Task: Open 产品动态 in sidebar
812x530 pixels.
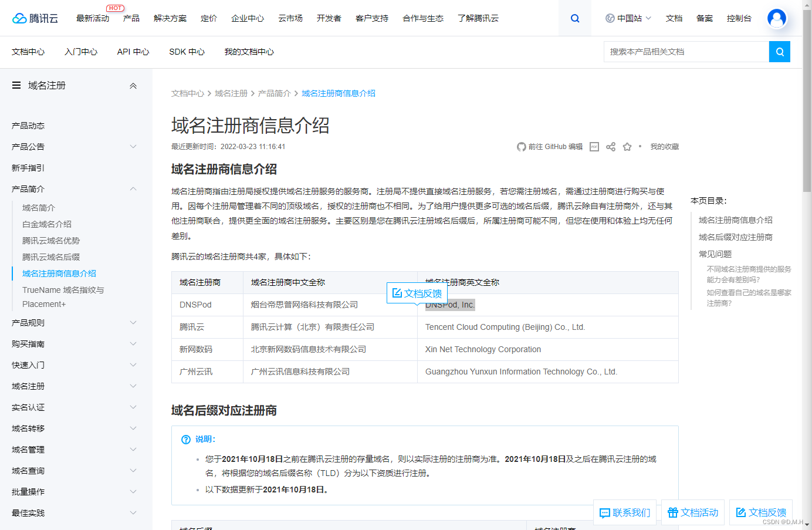Action: coord(28,126)
